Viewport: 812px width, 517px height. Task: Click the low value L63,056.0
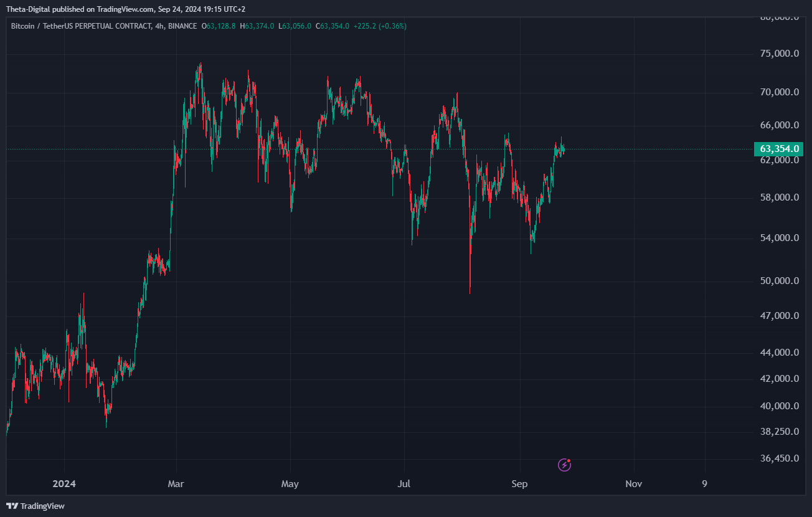(x=295, y=26)
